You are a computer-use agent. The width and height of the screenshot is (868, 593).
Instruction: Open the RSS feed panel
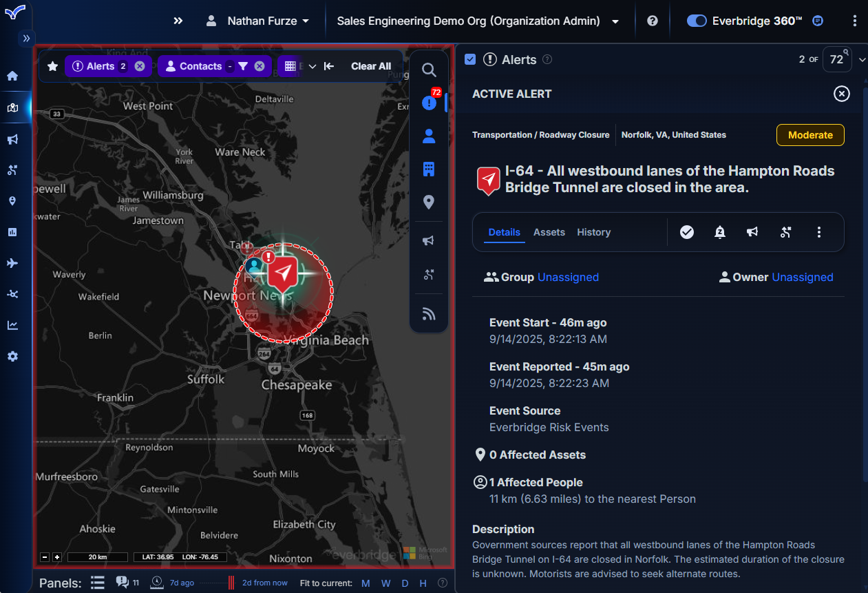(429, 314)
